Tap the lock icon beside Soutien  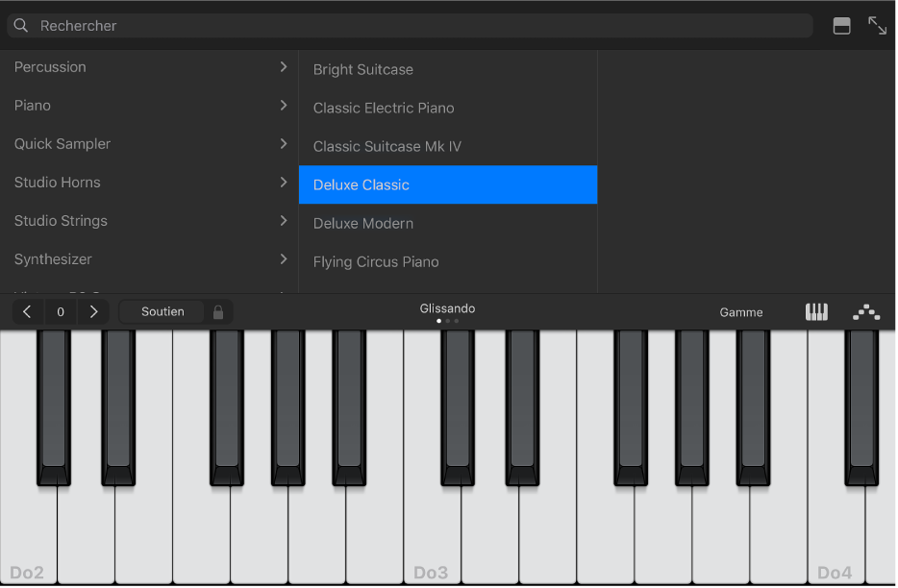[x=217, y=311]
